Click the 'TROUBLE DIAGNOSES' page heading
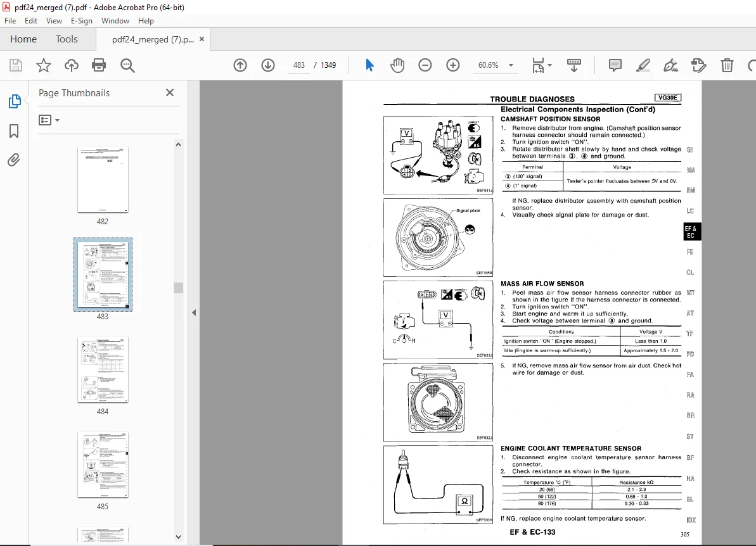 pyautogui.click(x=532, y=99)
